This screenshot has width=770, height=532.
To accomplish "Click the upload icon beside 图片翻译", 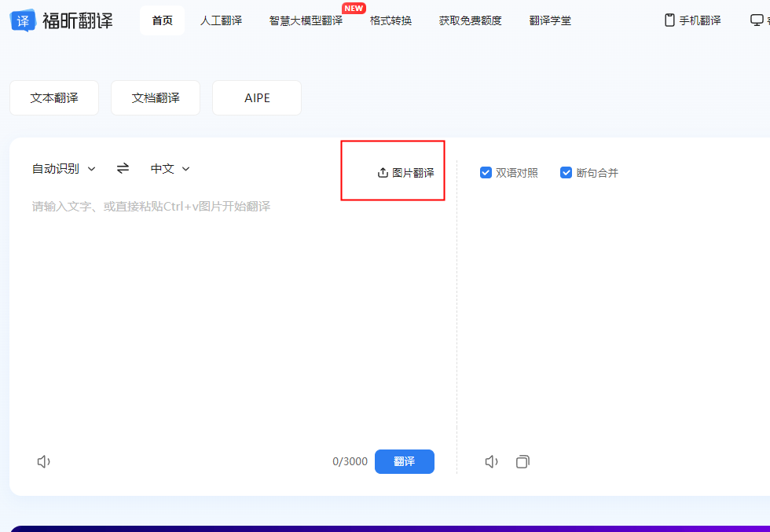I will pyautogui.click(x=383, y=173).
